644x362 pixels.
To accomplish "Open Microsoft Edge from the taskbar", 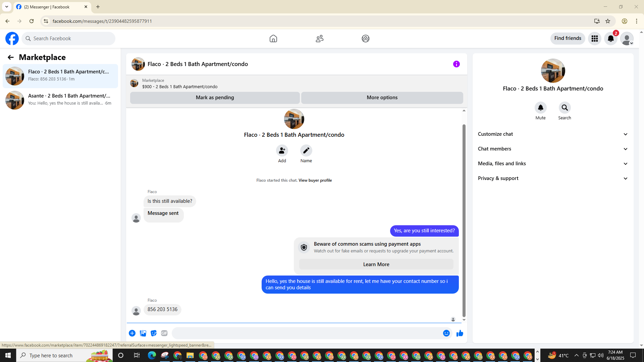I will 152,355.
